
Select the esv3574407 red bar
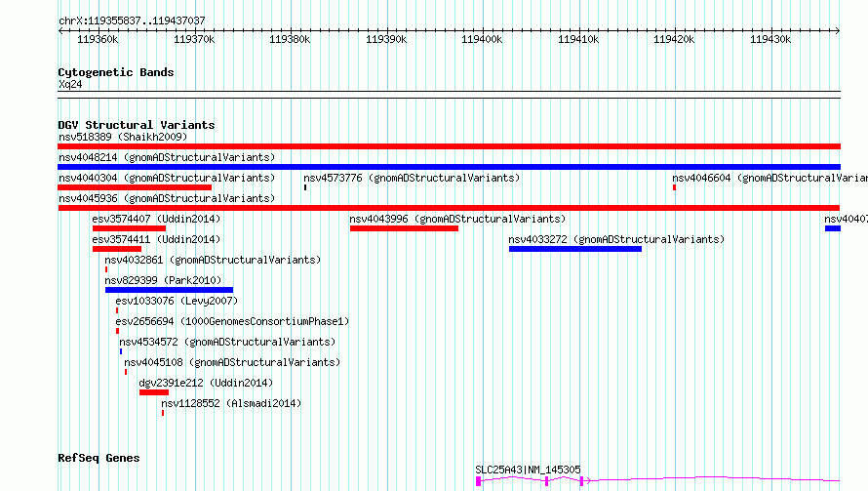[x=129, y=228]
